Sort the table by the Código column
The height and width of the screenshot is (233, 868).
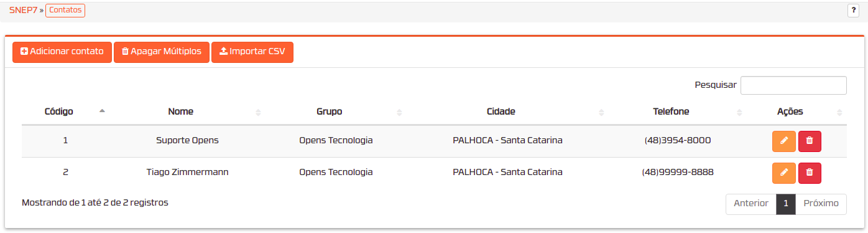(59, 112)
